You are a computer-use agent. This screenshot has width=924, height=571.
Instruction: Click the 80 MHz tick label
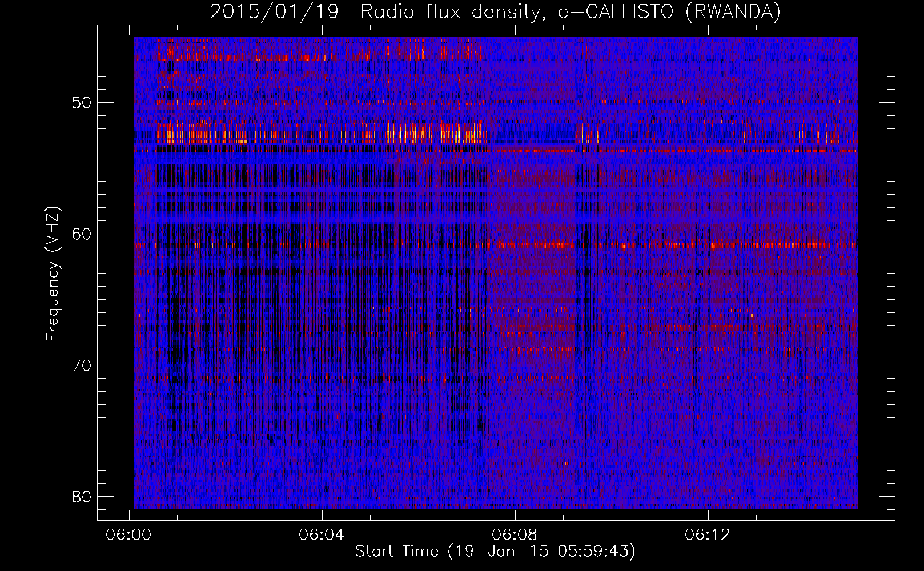tap(82, 497)
